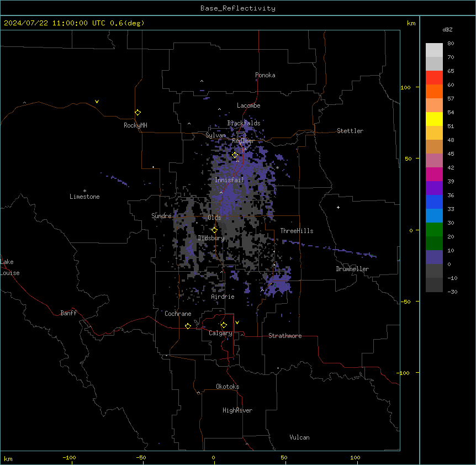Click the 100 tick on the right vertical axis
The height and width of the screenshot is (465, 476).
(x=405, y=87)
